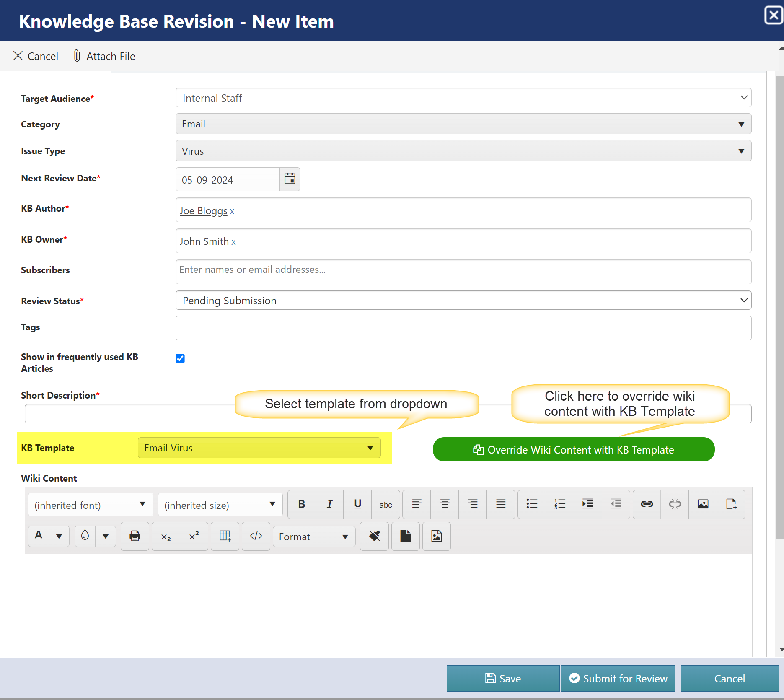
Task: Click the insert image icon
Action: [703, 504]
